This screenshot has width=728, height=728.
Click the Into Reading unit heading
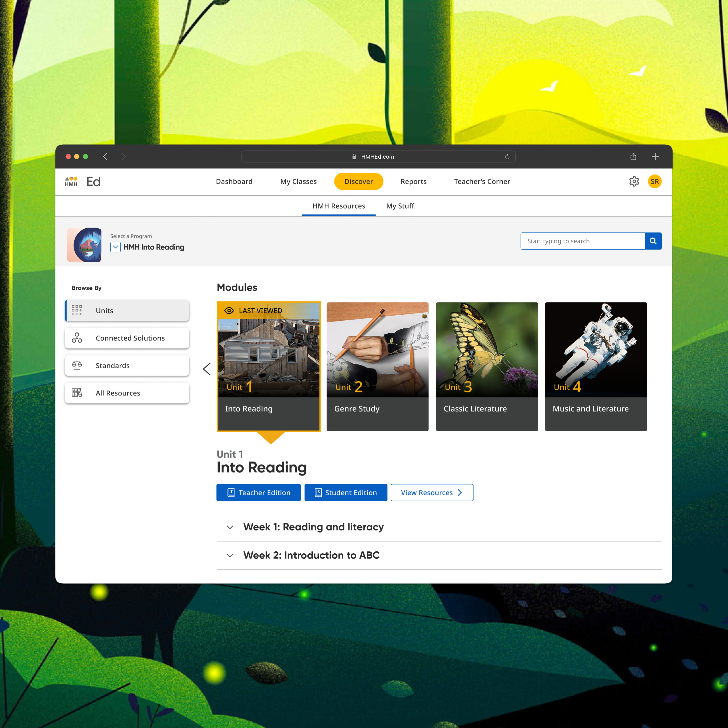point(262,468)
